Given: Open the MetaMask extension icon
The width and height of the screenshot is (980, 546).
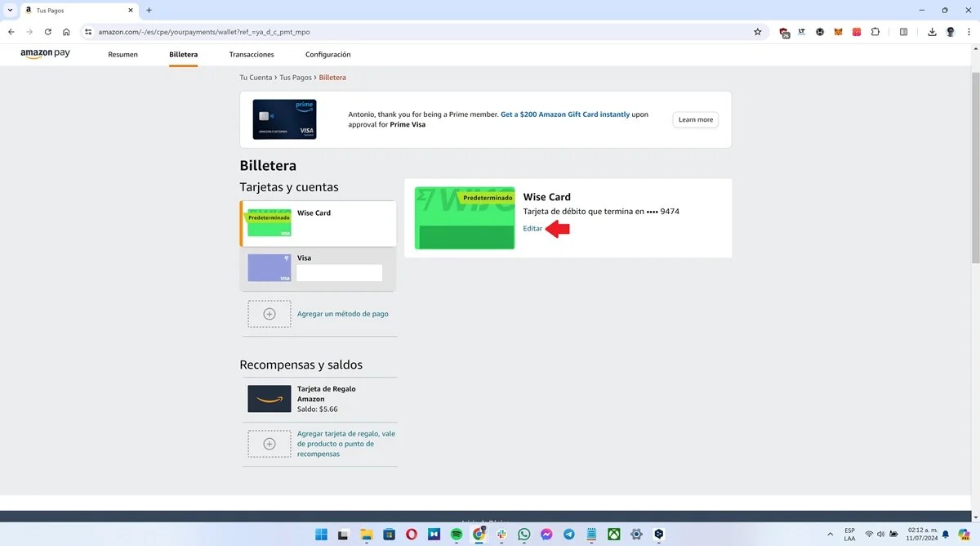Looking at the screenshot, I should coord(838,31).
